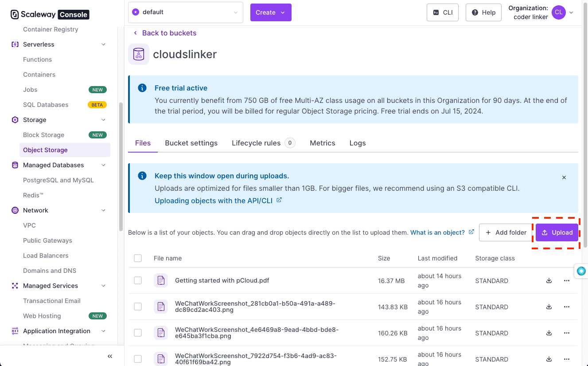Open the Logs tab
588x366 pixels.
click(x=358, y=143)
